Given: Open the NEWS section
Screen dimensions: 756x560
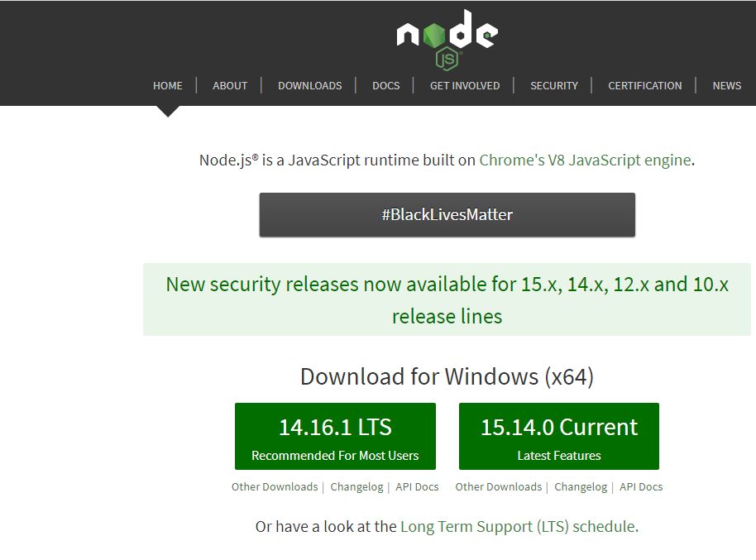Looking at the screenshot, I should (727, 85).
